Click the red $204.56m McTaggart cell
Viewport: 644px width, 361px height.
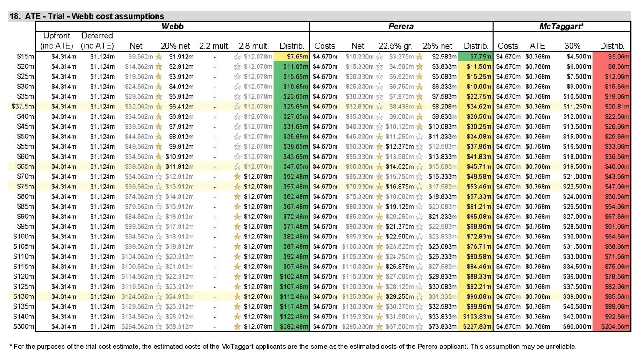click(x=612, y=326)
